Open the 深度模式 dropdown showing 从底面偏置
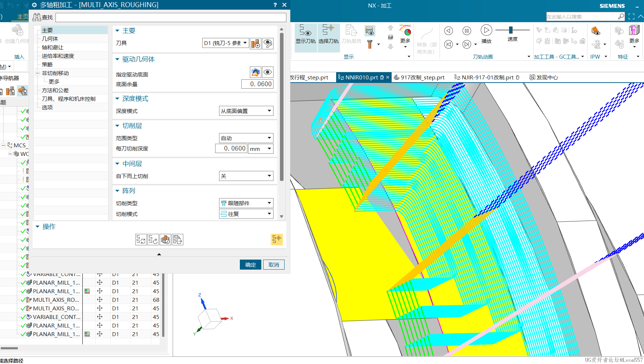644x364 pixels. [246, 111]
